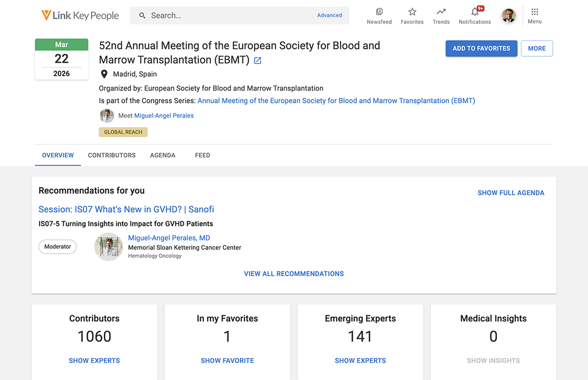Click the external link icon beside event title
The height and width of the screenshot is (380, 588).
click(257, 60)
